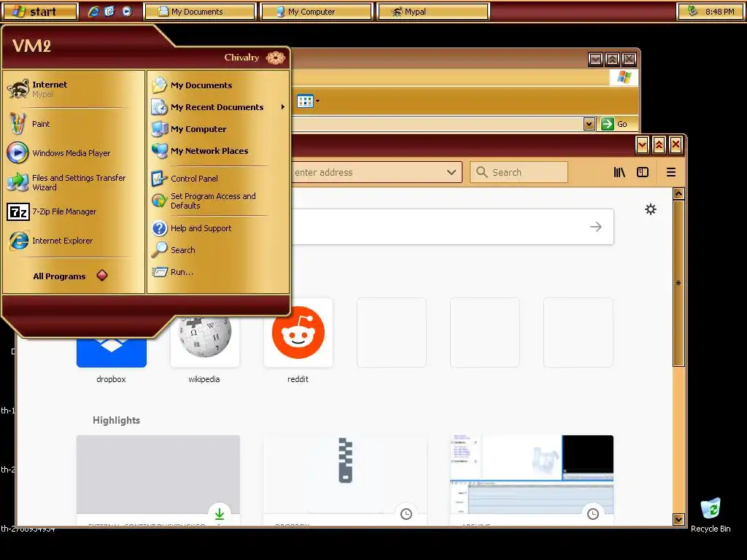Switch to My Computer taskbar button
Screen dimensions: 747x560
(x=316, y=12)
